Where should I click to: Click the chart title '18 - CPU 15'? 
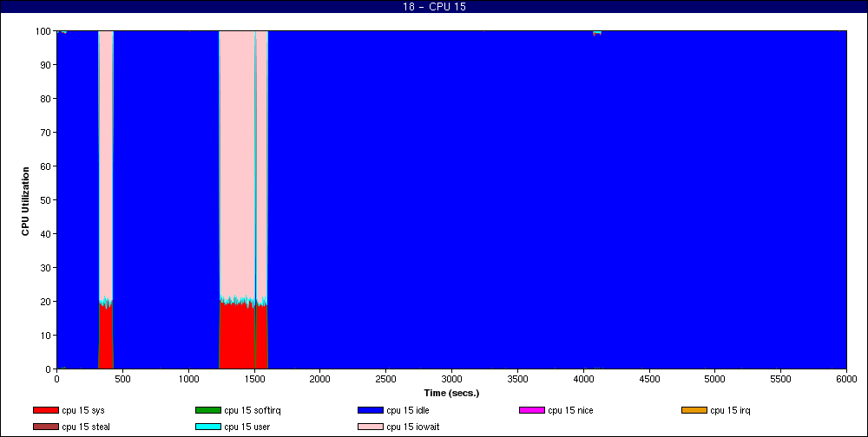pos(434,7)
